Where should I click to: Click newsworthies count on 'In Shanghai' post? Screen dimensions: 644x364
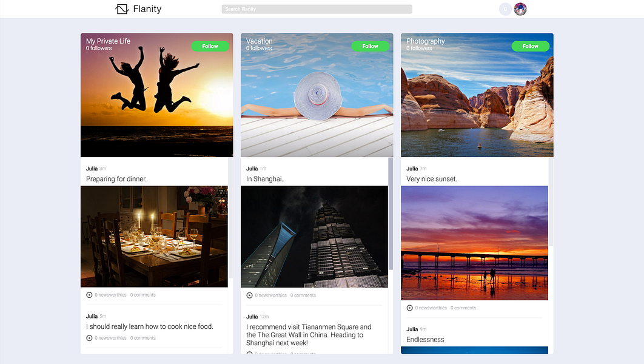point(270,295)
